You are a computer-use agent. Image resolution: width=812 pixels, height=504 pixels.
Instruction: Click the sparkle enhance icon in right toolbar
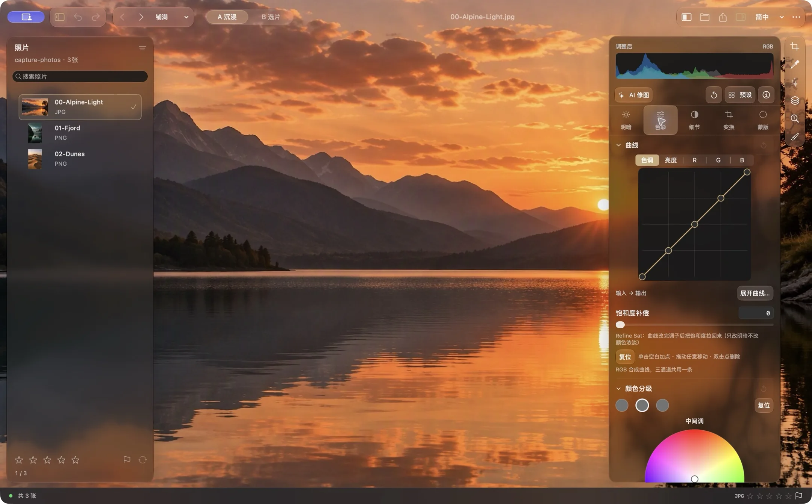point(794,83)
